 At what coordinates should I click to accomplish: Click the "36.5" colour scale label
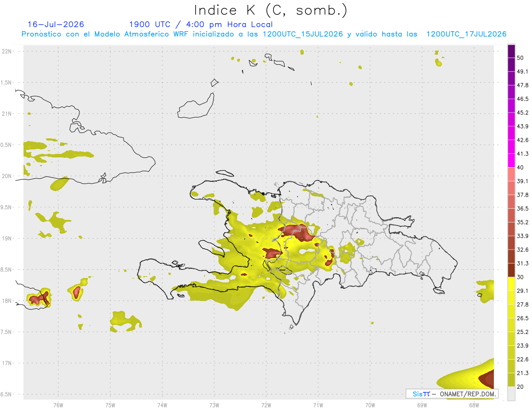click(523, 208)
